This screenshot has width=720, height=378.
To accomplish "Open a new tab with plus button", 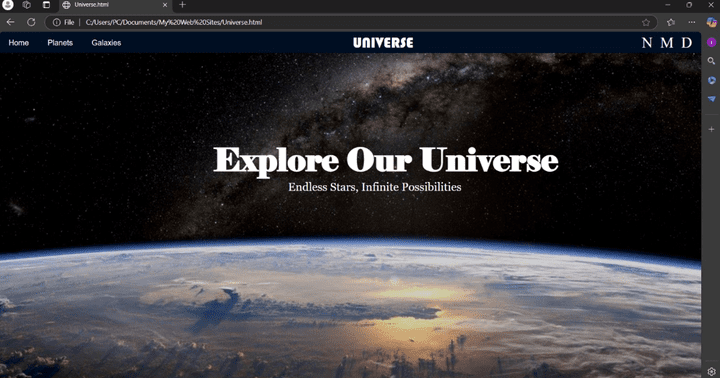I will click(x=182, y=5).
